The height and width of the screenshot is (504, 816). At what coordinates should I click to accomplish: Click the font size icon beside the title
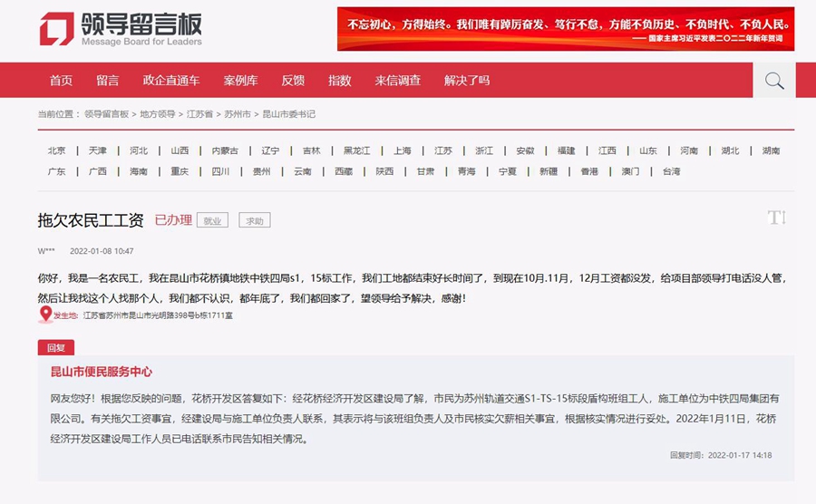click(775, 218)
